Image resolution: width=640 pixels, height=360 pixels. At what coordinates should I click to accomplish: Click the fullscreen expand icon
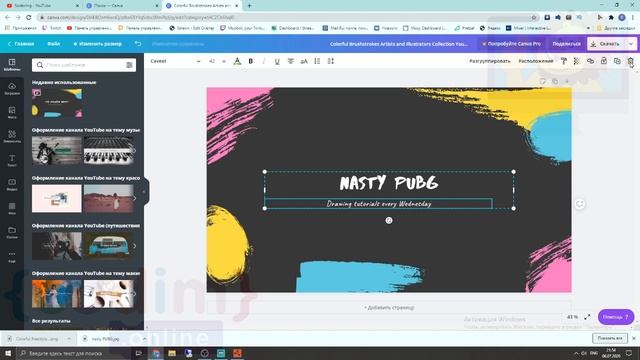[587, 317]
